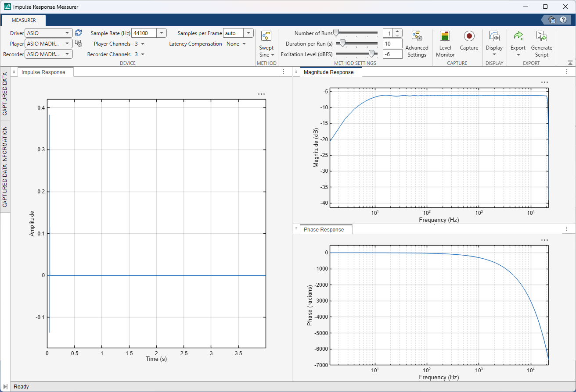576x392 pixels.
Task: Increase Number of Runs with the stepper
Action: [x=398, y=30]
